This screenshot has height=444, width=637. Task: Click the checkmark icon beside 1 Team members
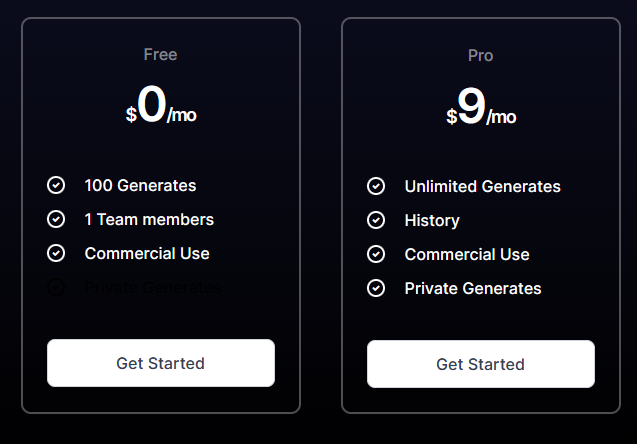(x=56, y=219)
